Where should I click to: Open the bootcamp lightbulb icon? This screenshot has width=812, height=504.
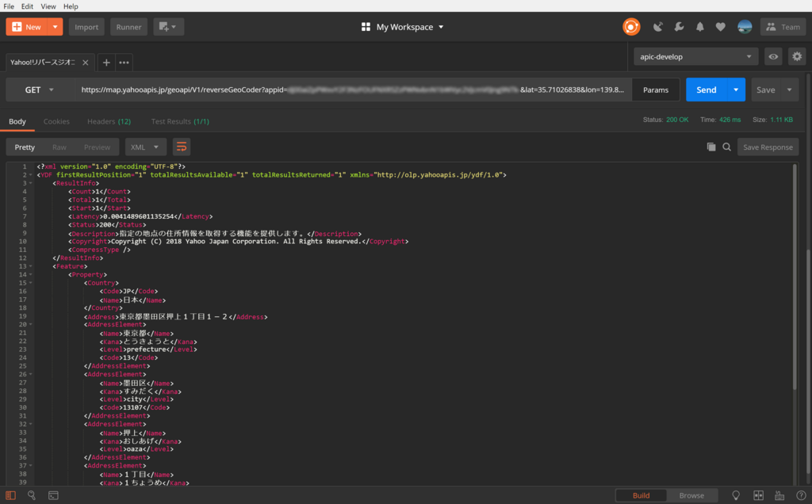click(x=736, y=495)
